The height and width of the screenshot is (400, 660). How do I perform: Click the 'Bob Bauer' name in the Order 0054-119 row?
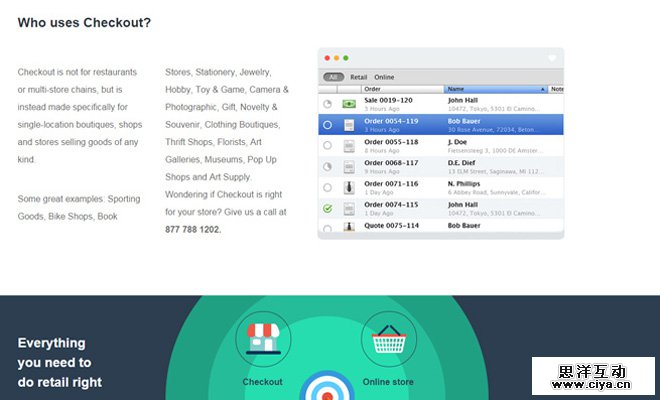(464, 121)
